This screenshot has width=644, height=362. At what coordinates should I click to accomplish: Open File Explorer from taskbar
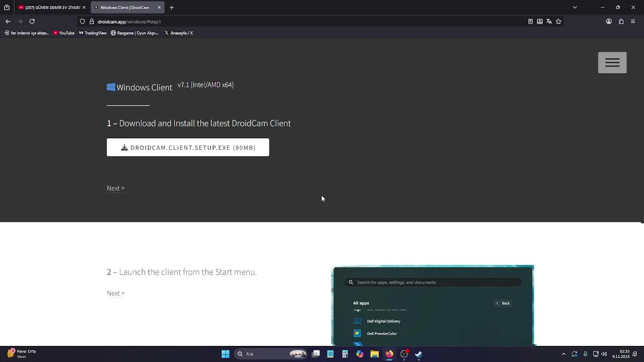point(374,354)
